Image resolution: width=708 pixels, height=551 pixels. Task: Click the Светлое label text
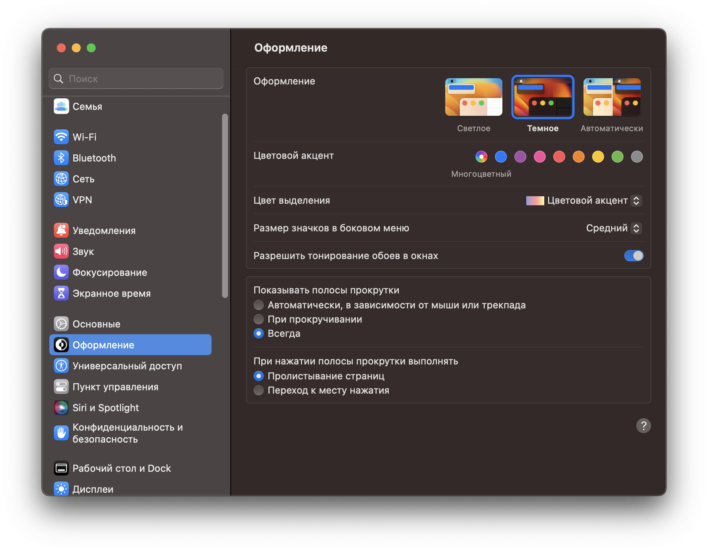click(473, 128)
